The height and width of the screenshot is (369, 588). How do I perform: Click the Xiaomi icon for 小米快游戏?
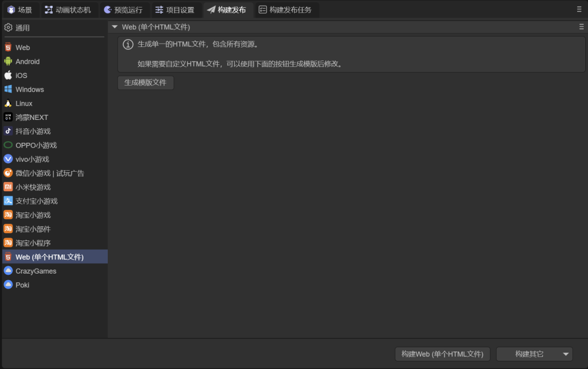point(8,187)
